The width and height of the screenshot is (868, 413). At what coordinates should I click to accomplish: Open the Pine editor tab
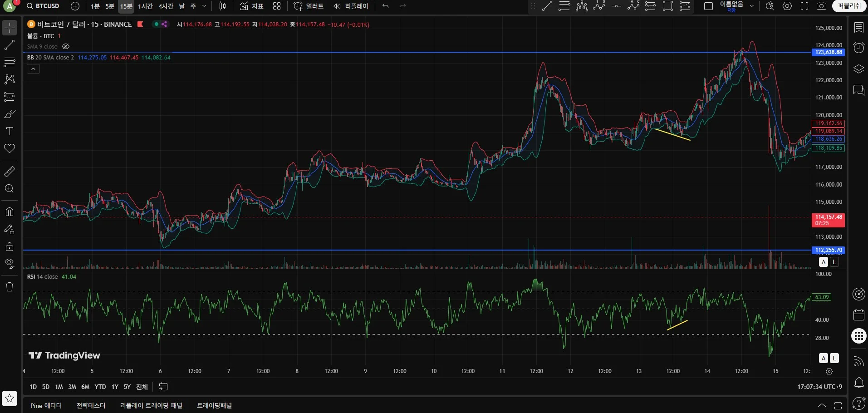click(x=46, y=405)
